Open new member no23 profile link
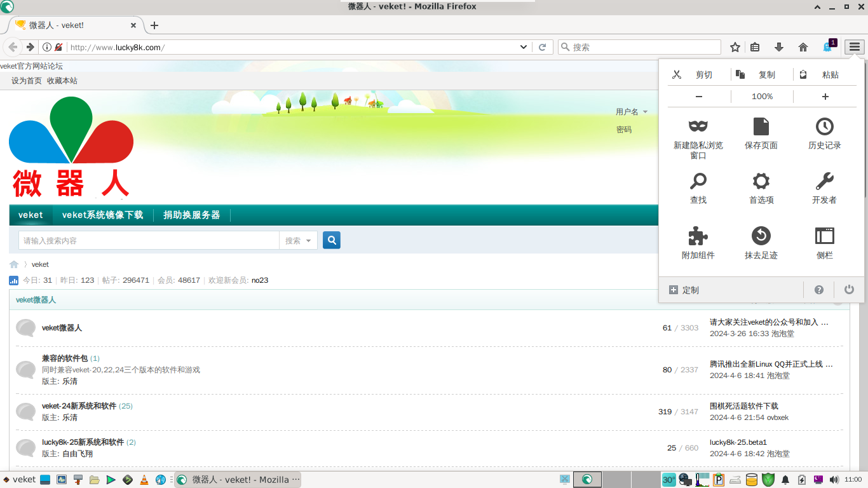Image resolution: width=868 pixels, height=488 pixels. (260, 280)
